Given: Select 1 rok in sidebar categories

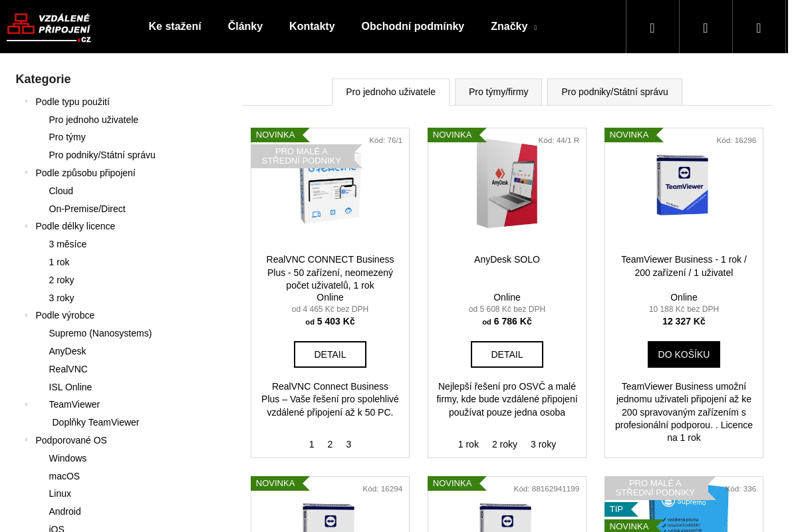Looking at the screenshot, I should tap(59, 262).
